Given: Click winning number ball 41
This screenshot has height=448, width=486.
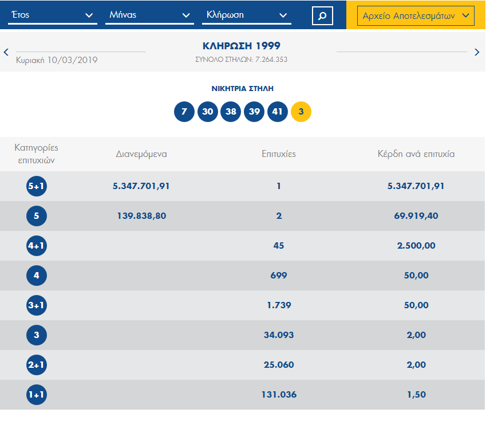Looking at the screenshot, I should click(278, 112).
